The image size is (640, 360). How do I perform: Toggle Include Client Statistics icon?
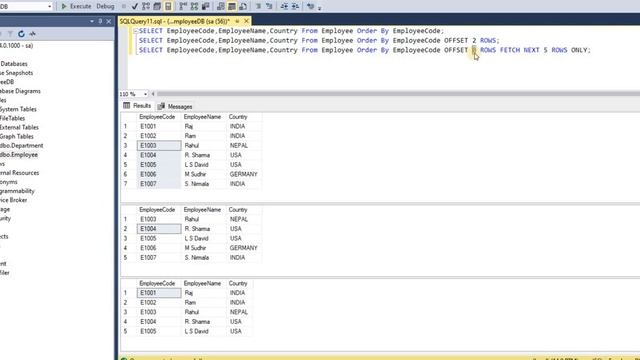click(x=205, y=7)
